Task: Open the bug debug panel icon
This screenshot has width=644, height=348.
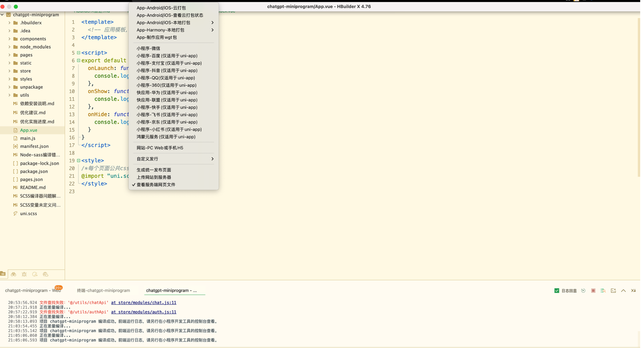Action: coord(24,275)
